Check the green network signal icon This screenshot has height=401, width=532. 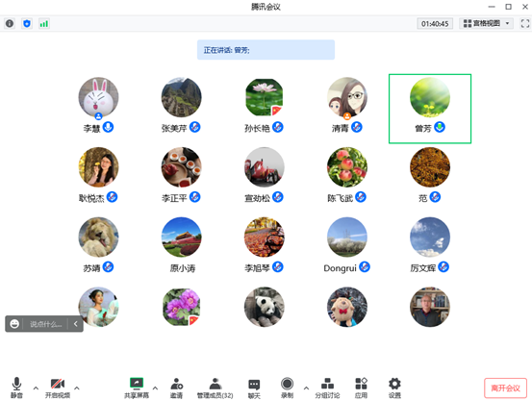point(44,23)
